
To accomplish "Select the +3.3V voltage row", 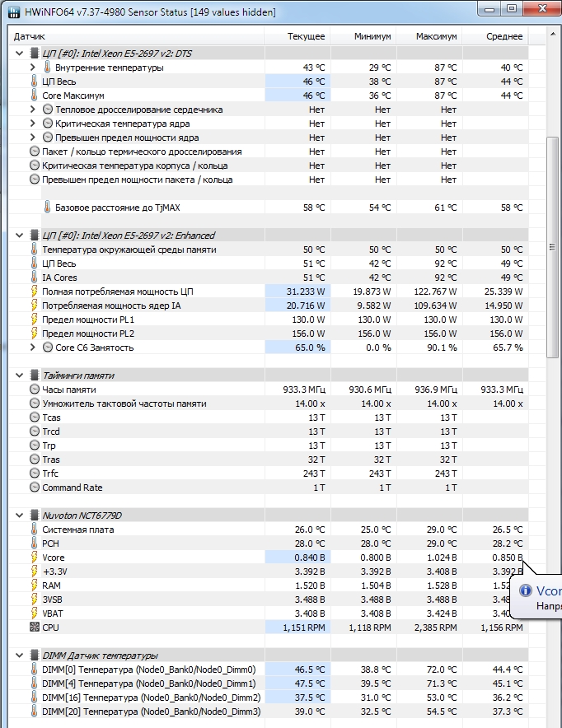I will point(269,572).
